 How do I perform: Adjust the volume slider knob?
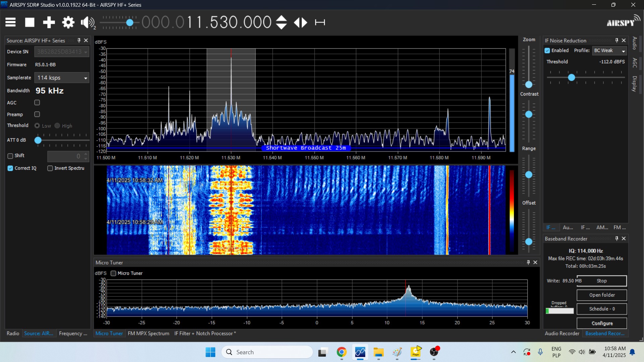pos(130,23)
